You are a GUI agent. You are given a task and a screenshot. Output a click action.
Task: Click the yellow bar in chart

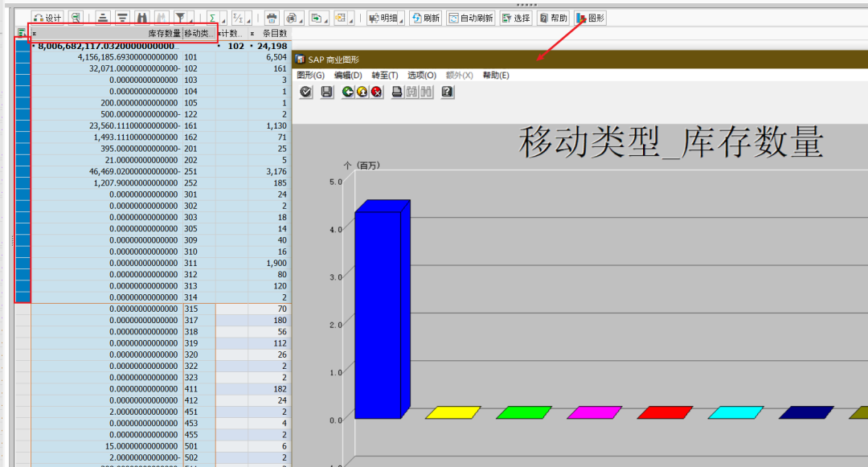point(452,412)
